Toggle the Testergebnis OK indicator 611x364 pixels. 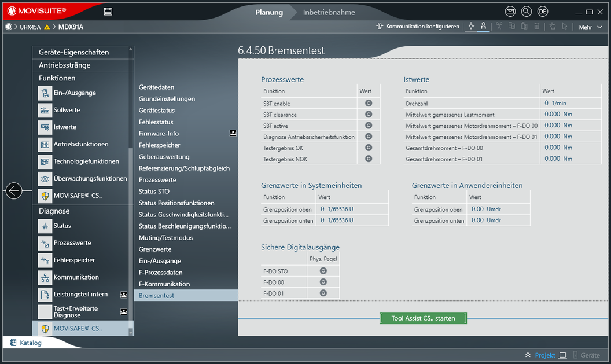(369, 148)
